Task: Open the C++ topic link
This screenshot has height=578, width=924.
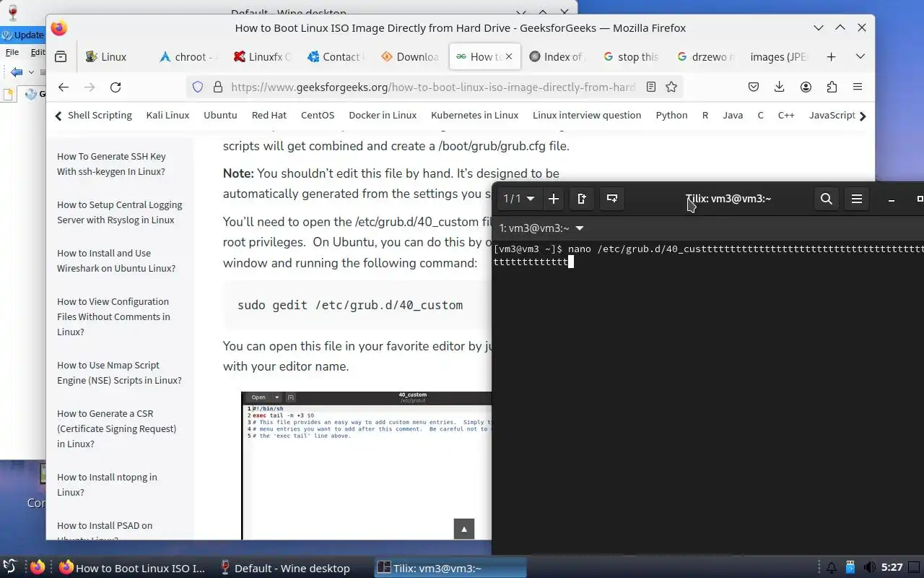Action: (x=786, y=115)
